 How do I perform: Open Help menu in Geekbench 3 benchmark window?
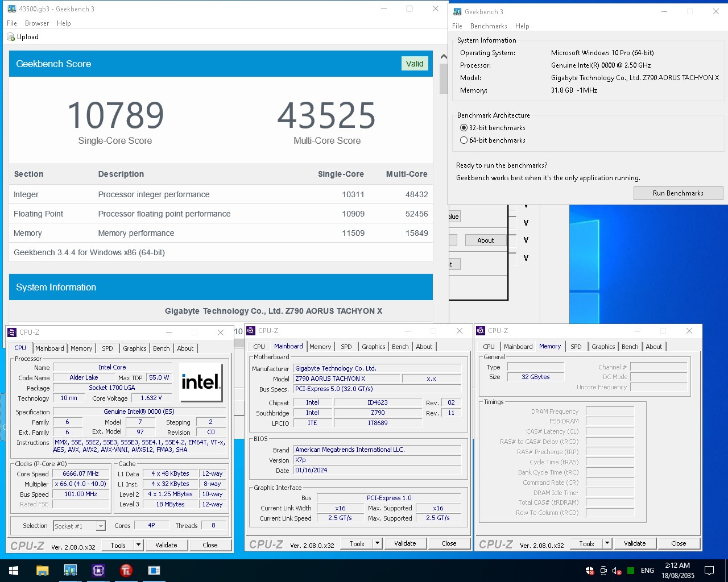tap(522, 26)
